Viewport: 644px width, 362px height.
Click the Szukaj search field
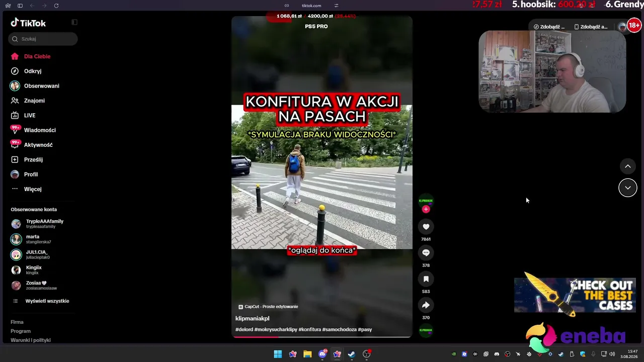(x=43, y=39)
